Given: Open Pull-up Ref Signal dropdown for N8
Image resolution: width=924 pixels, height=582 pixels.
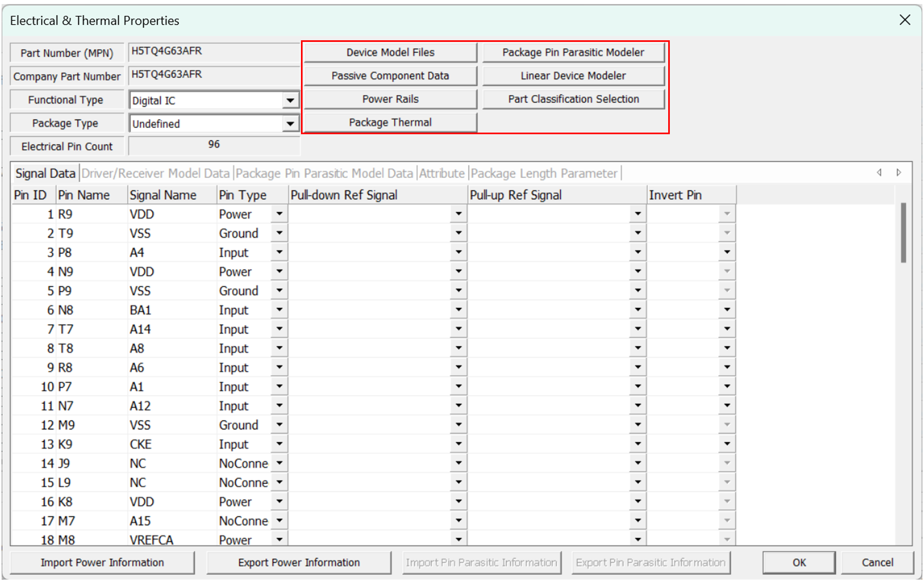Looking at the screenshot, I should tap(638, 310).
